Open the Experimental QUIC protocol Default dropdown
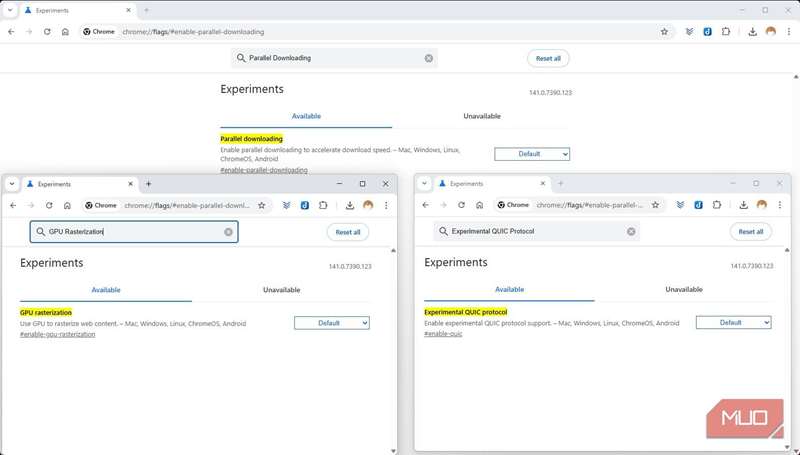This screenshot has height=455, width=800. click(733, 322)
